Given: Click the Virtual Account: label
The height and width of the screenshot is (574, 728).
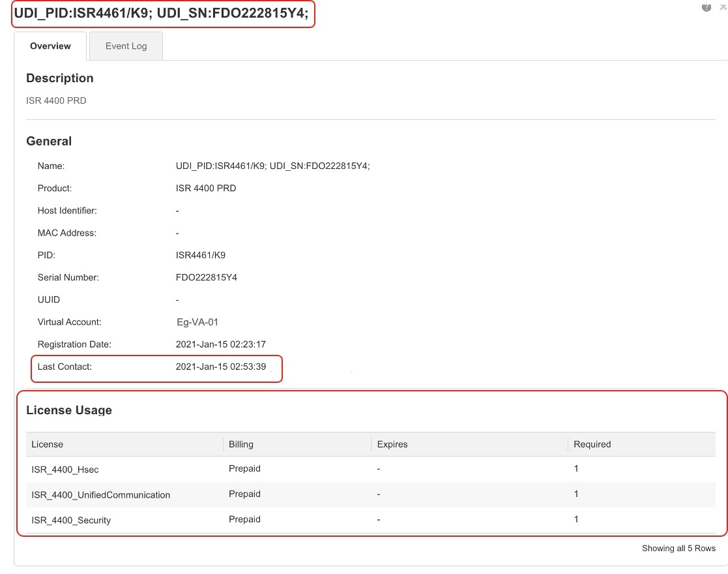Looking at the screenshot, I should 69,322.
